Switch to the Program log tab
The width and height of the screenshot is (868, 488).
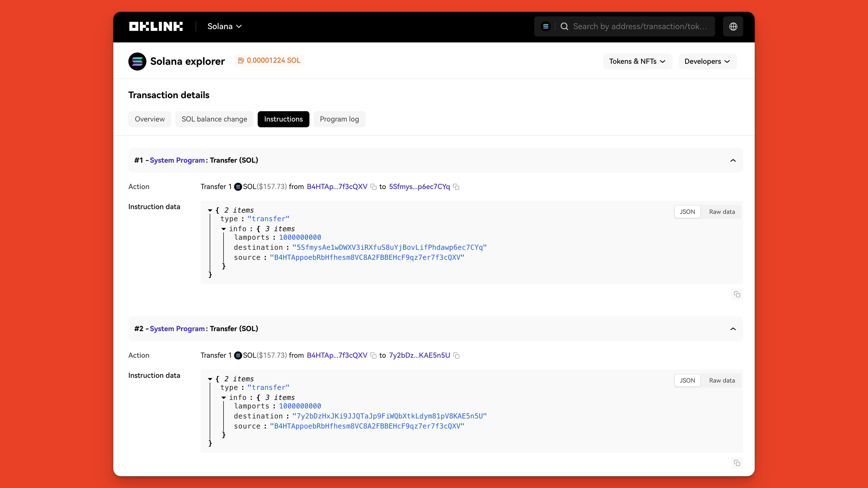(339, 119)
